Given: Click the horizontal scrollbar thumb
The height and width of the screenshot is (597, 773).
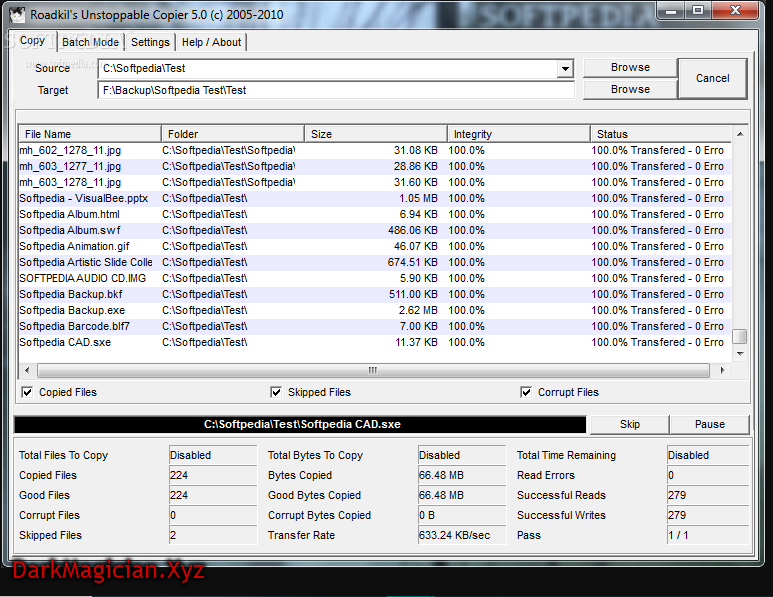Looking at the screenshot, I should coord(373,370).
